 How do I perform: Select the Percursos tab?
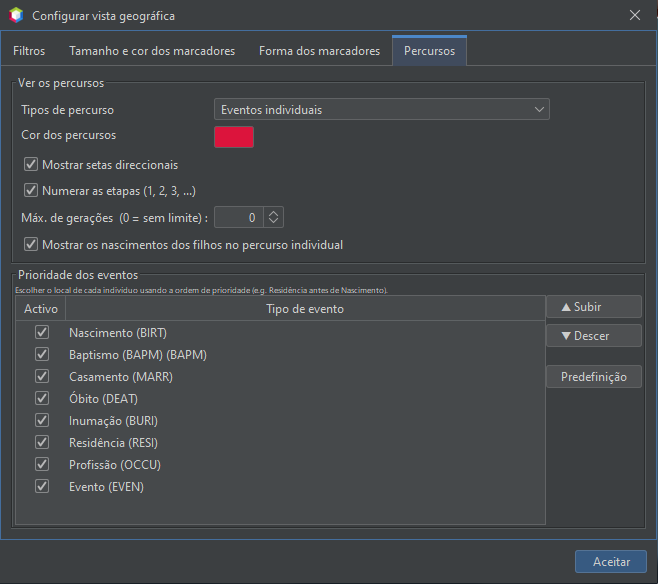[429, 51]
